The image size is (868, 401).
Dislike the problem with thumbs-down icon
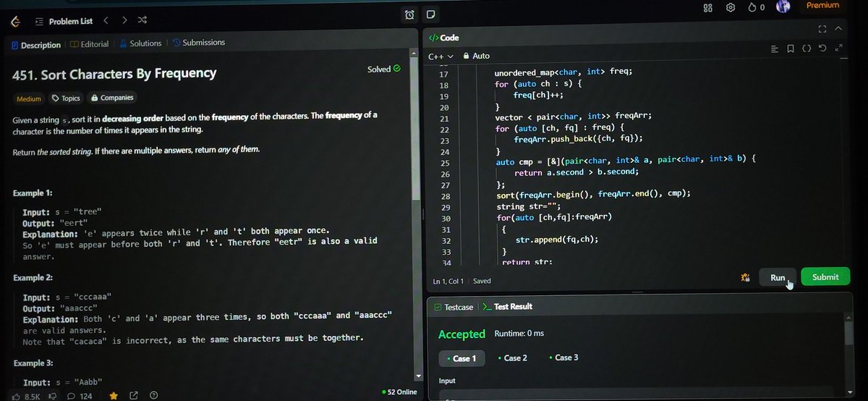pos(52,396)
